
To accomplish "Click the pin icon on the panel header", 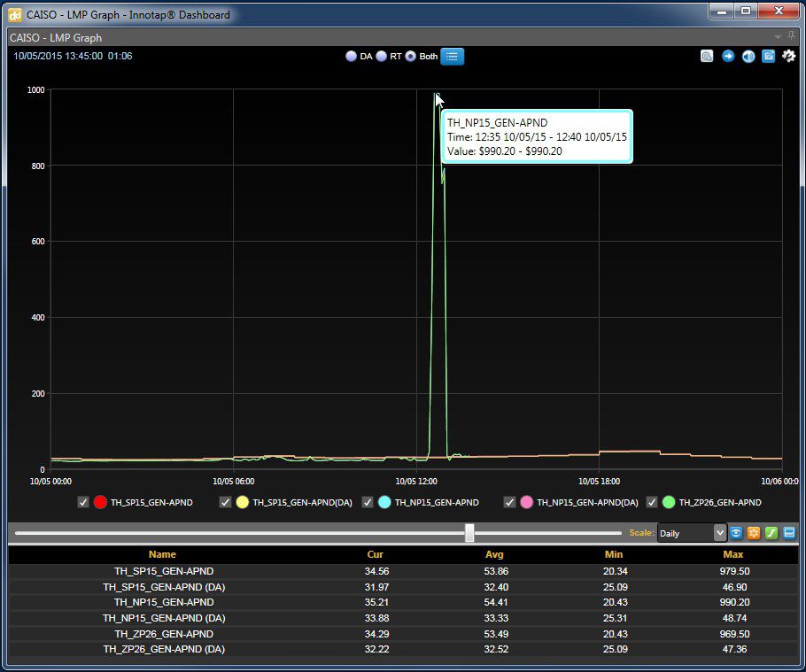I will (x=792, y=36).
